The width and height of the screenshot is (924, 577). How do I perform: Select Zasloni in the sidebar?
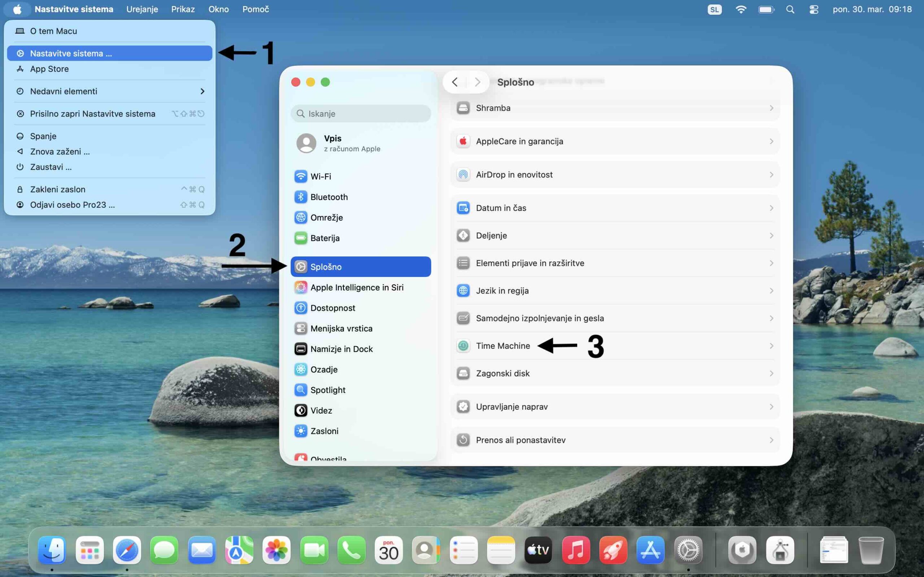(x=324, y=431)
